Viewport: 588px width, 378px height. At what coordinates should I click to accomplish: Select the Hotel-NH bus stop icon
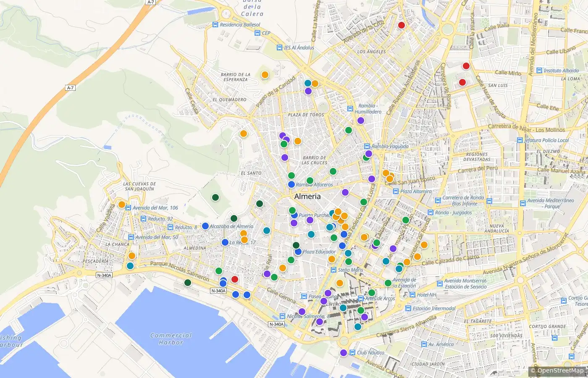pos(412,295)
